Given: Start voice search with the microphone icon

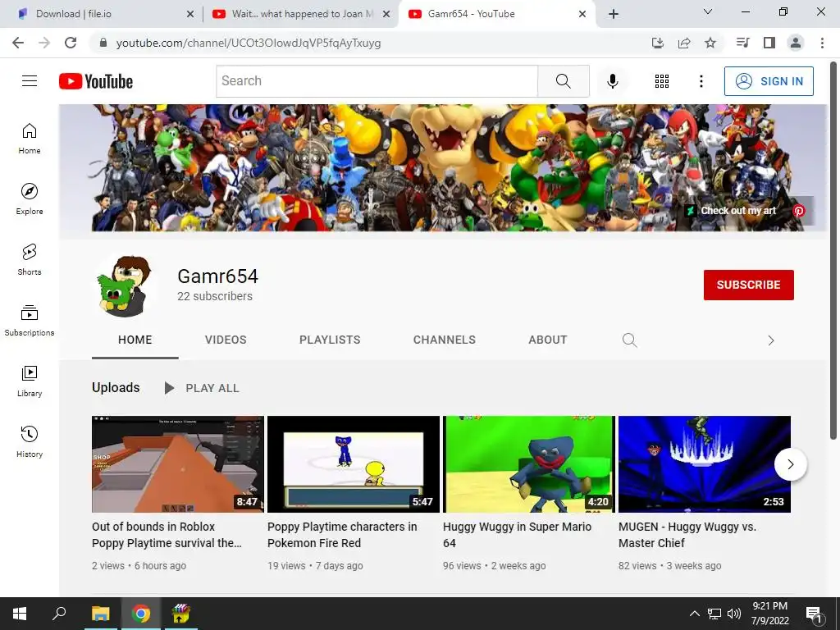Looking at the screenshot, I should coord(612,81).
